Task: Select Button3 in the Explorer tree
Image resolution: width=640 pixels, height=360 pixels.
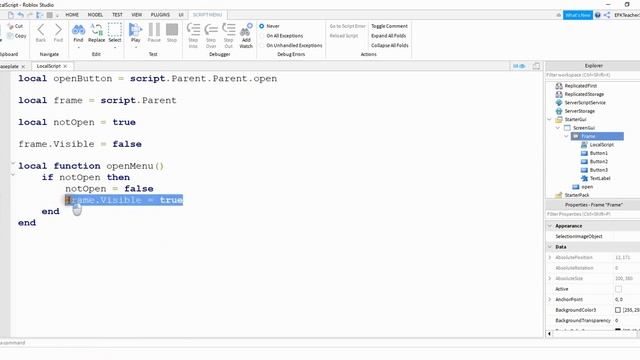Action: (598, 170)
